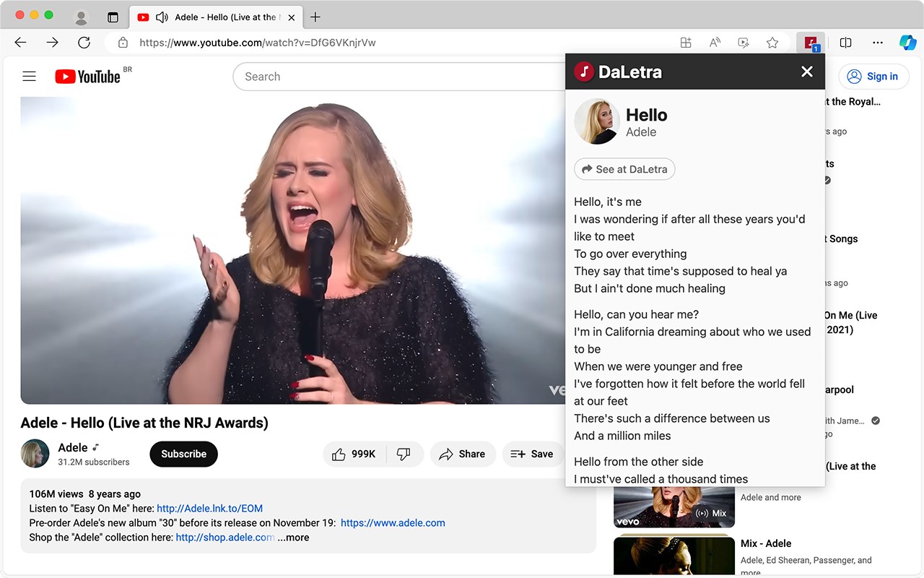Open browser Settings and more menu
The image size is (924, 578).
878,43
